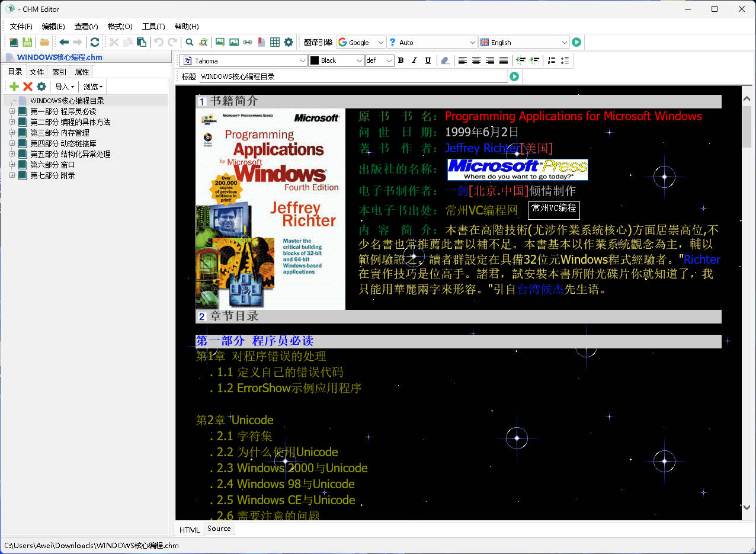
Task: Switch to the 索引 tab
Action: [x=59, y=72]
